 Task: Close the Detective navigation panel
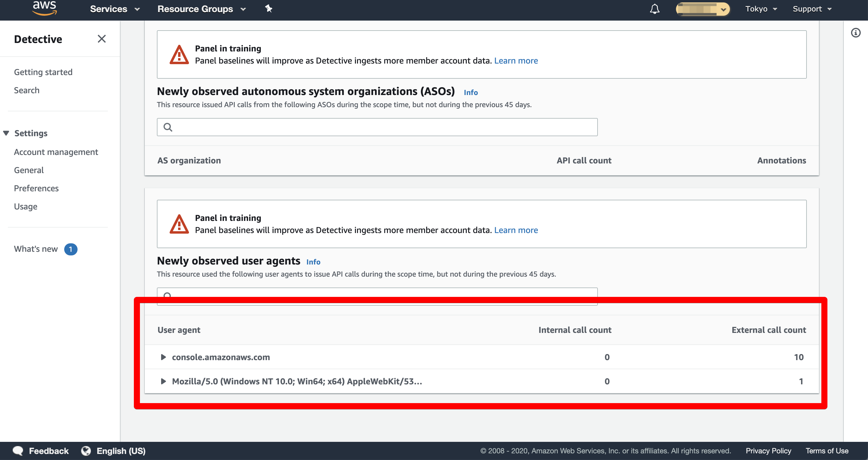point(101,39)
